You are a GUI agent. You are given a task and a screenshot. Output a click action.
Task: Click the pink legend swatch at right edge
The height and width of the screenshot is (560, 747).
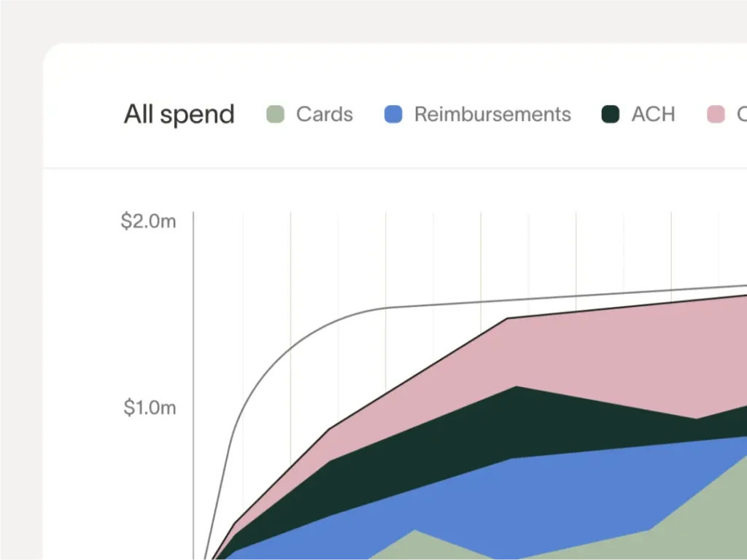[716, 114]
